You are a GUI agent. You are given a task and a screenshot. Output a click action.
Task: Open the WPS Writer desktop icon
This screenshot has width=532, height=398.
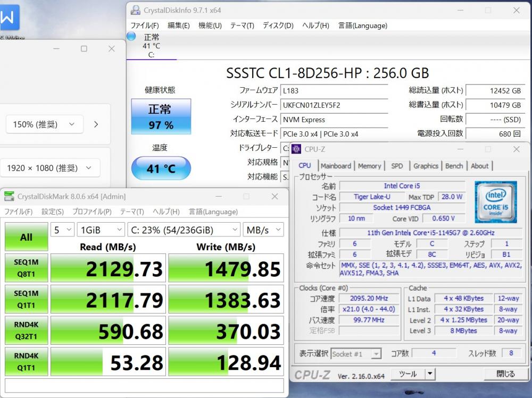(9, 19)
